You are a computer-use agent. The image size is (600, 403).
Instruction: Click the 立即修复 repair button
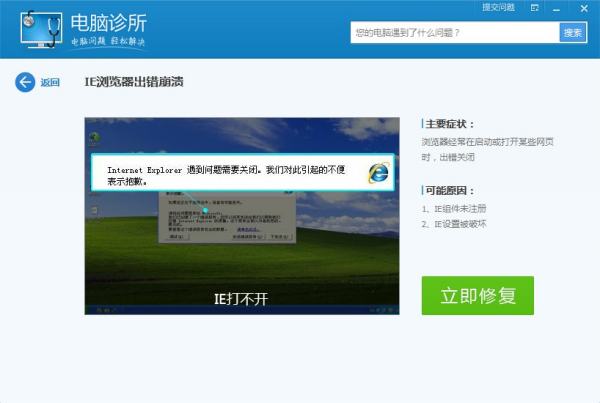[478, 295]
